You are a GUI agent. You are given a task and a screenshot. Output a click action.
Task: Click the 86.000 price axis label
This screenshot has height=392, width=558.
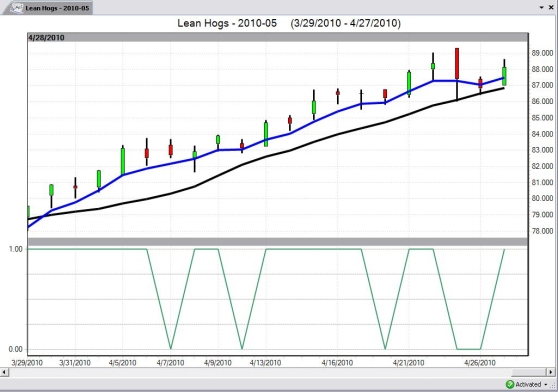(x=542, y=101)
